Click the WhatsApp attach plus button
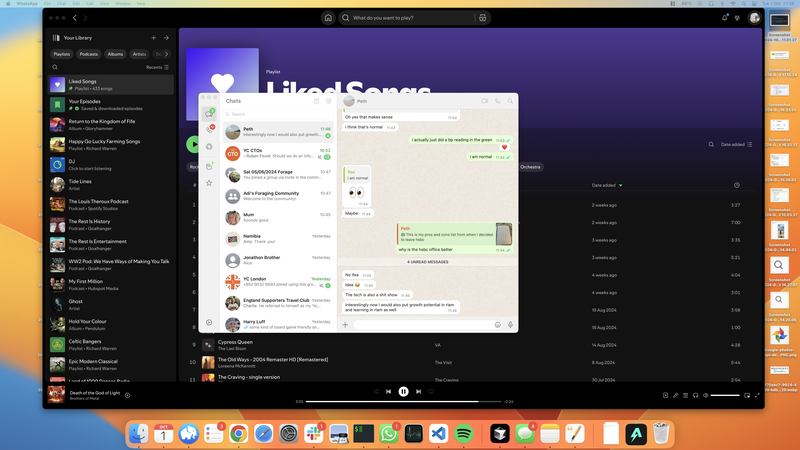Screen dimensions: 800x450 pos(345,324)
